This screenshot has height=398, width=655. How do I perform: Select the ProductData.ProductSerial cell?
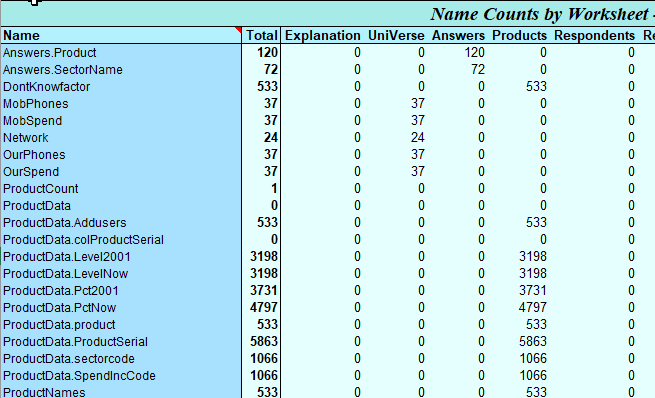[x=121, y=342]
